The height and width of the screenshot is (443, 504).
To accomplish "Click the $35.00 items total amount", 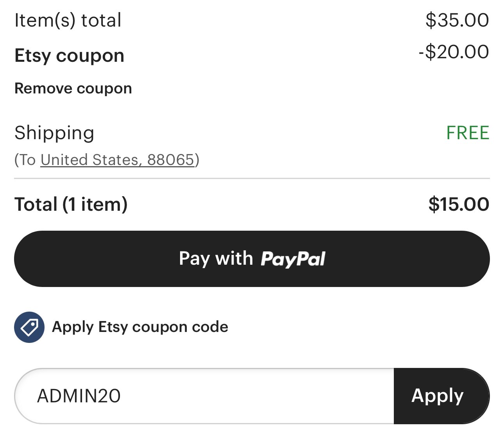I will [457, 20].
